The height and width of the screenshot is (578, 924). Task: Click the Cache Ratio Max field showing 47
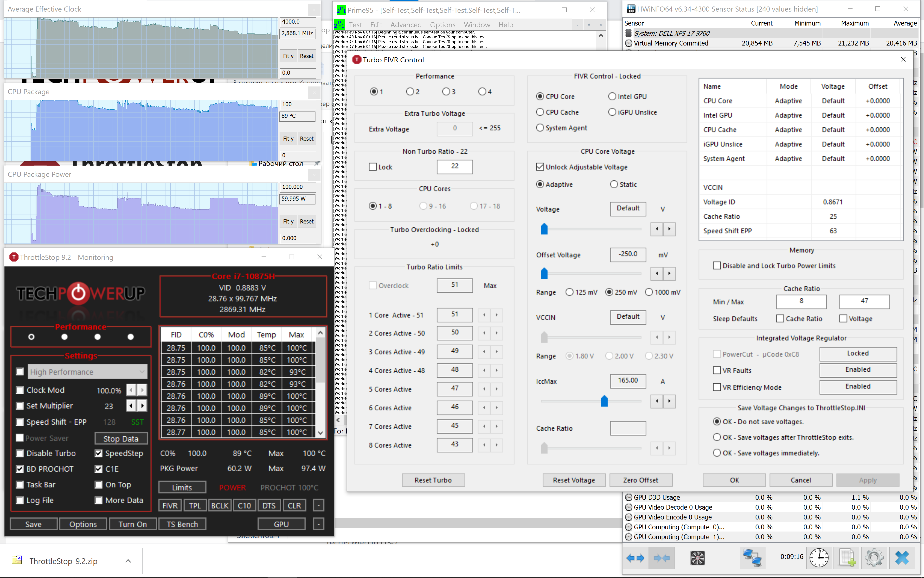click(x=864, y=301)
